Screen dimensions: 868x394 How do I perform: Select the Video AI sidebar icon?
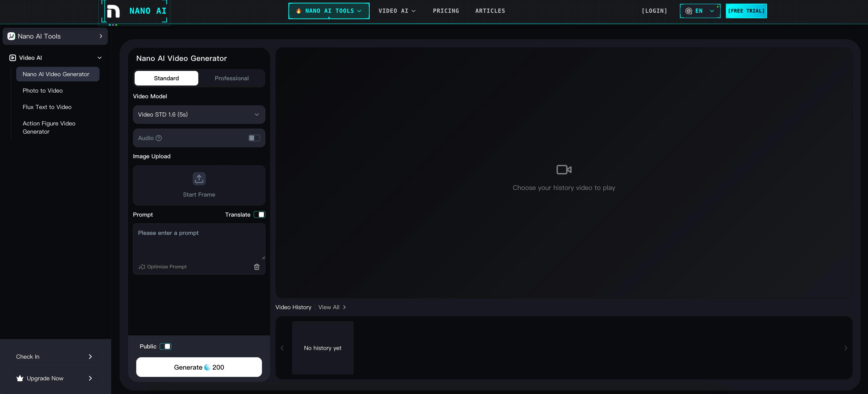12,58
